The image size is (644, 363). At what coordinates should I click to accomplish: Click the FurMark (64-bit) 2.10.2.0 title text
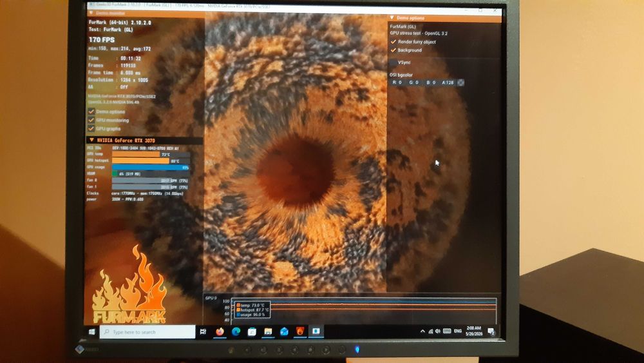point(120,23)
